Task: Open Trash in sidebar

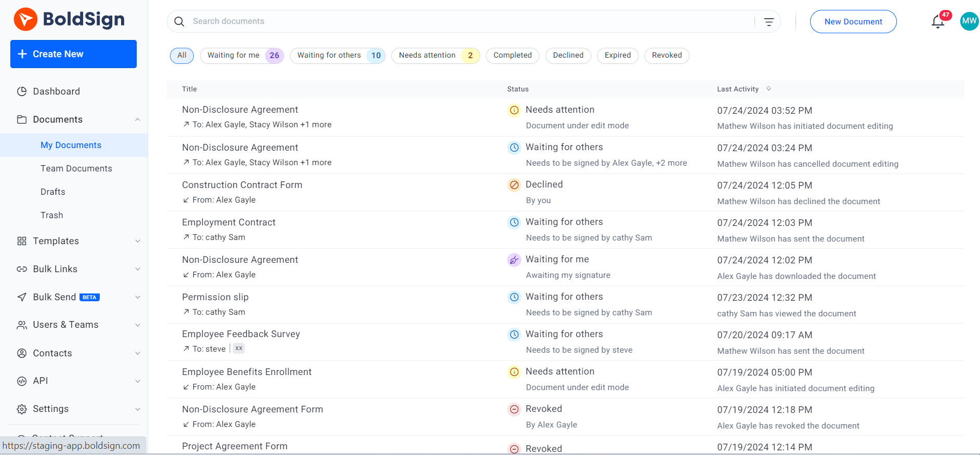Action: (52, 216)
